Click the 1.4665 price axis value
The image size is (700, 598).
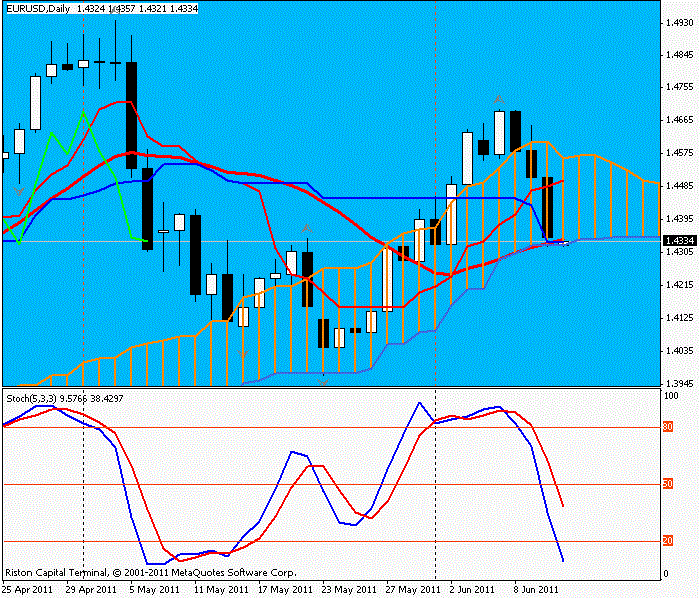pyautogui.click(x=679, y=120)
